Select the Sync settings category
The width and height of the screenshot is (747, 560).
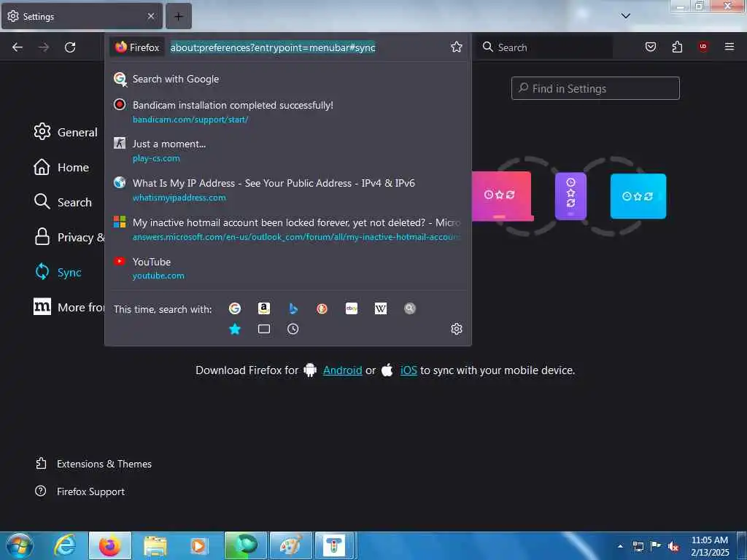pos(58,272)
